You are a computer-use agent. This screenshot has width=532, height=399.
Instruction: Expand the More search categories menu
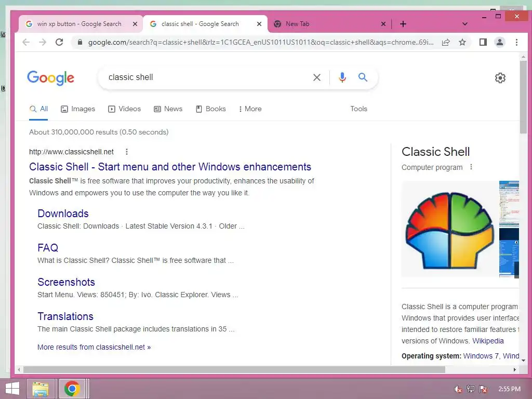click(x=250, y=109)
